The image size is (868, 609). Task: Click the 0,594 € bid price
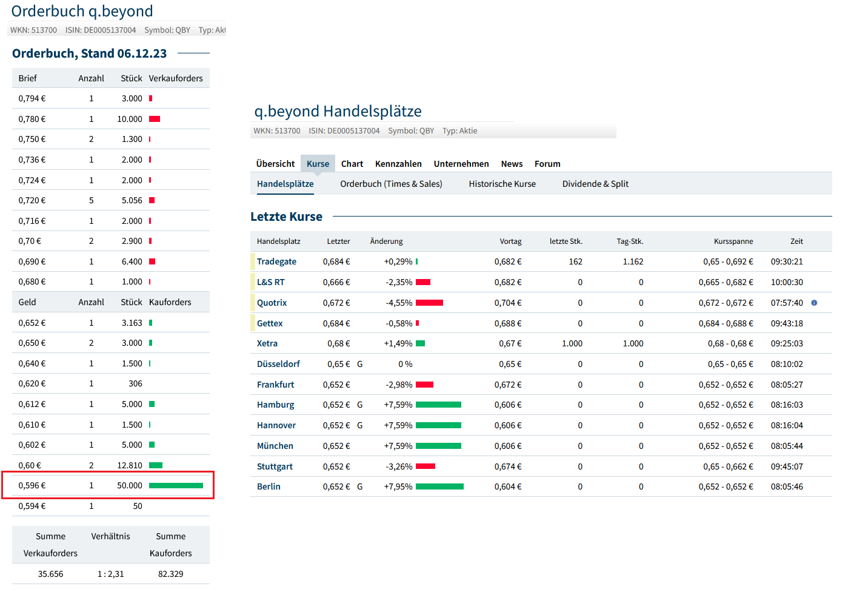pyautogui.click(x=32, y=506)
